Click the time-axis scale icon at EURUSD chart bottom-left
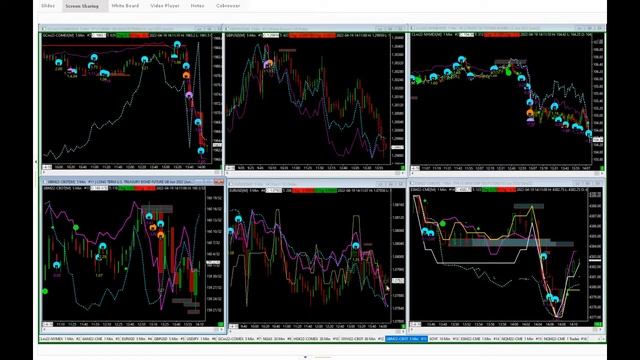 pyautogui.click(x=233, y=326)
